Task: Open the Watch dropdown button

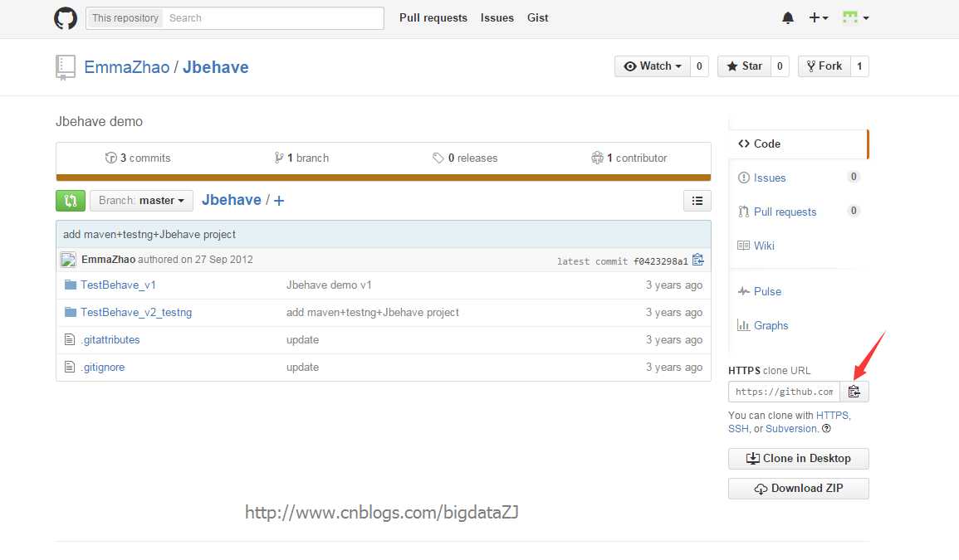Action: pos(653,66)
